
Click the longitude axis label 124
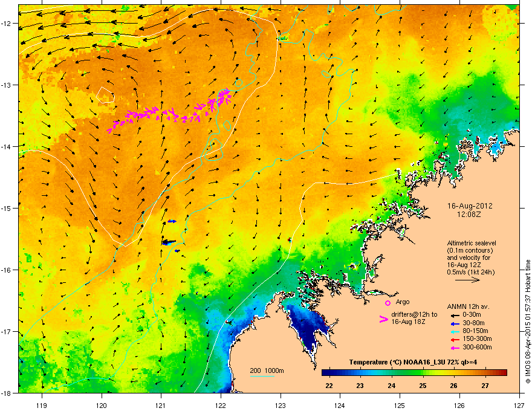[x=340, y=406]
